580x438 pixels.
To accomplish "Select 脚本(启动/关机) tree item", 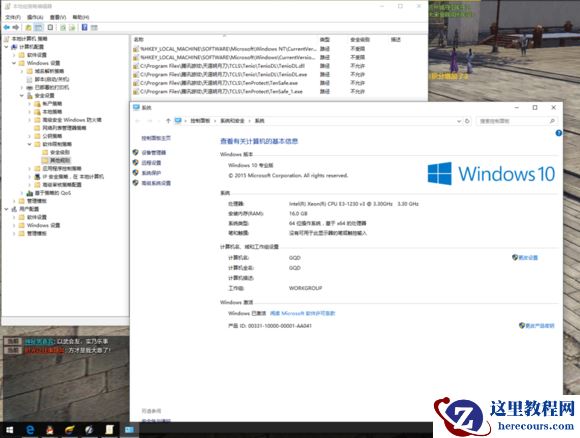I will [x=52, y=79].
